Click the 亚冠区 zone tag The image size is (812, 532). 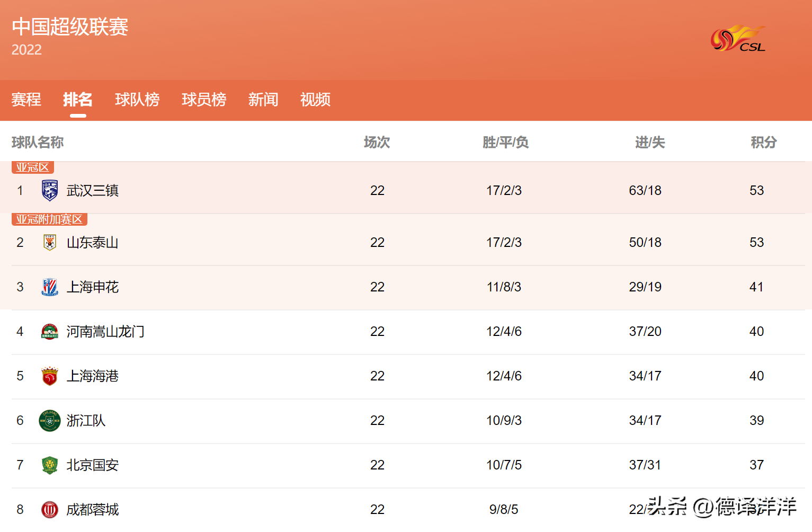point(33,167)
